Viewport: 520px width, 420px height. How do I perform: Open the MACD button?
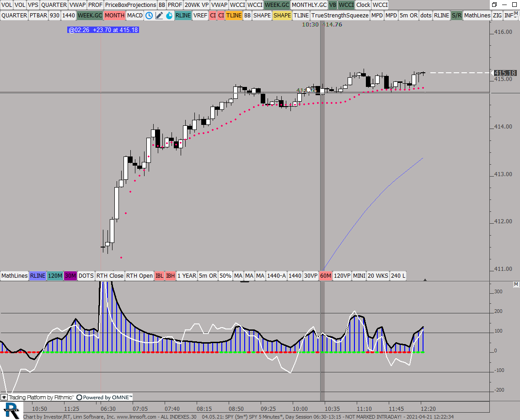coord(135,16)
